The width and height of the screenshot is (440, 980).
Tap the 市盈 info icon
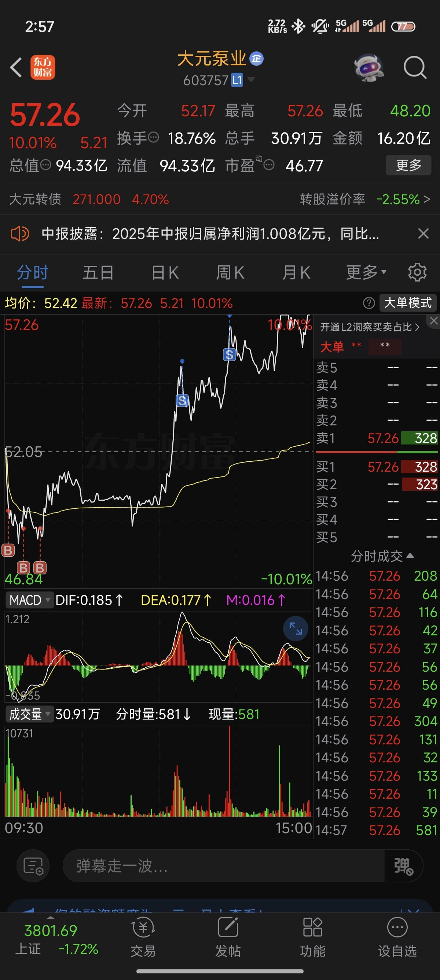pyautogui.click(x=269, y=165)
